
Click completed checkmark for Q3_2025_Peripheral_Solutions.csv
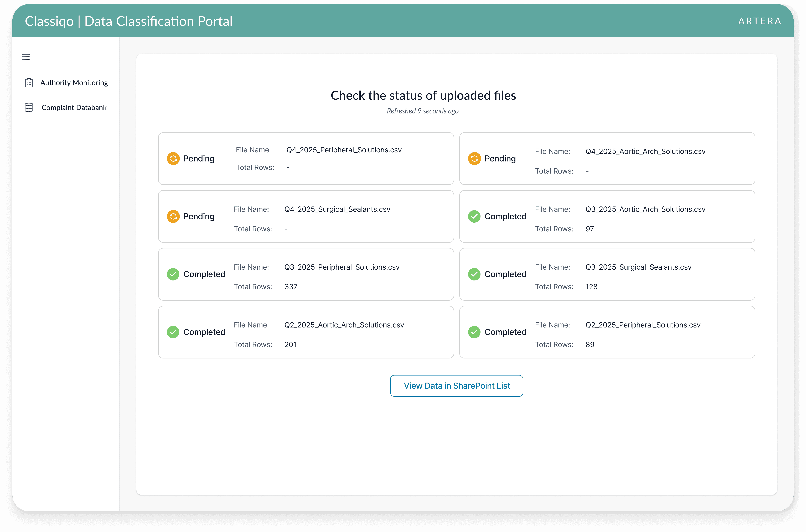[x=173, y=274]
